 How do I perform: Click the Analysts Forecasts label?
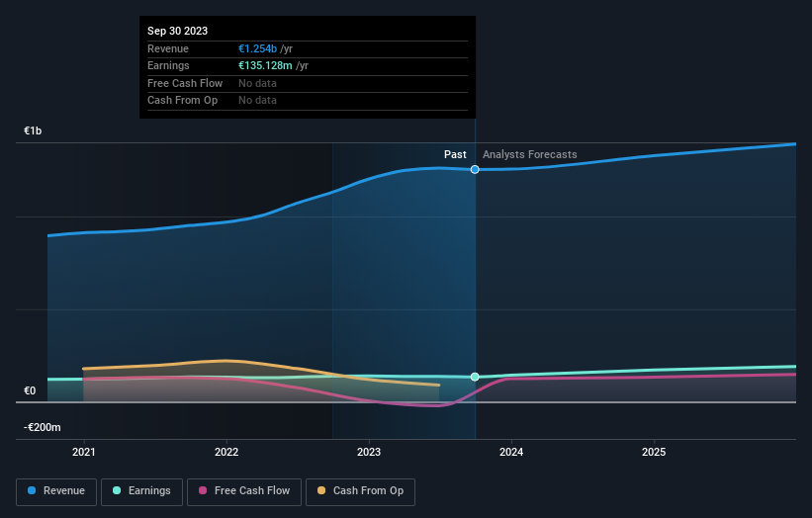click(530, 154)
